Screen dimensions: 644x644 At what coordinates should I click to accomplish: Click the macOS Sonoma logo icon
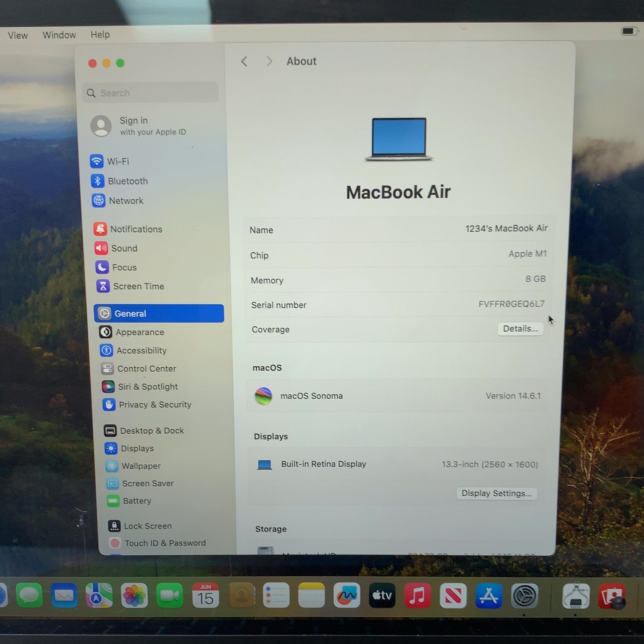263,396
